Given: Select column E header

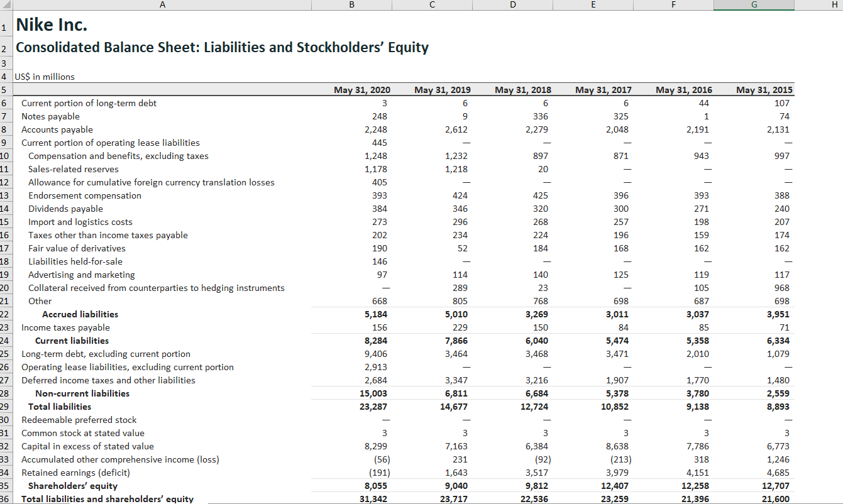Looking at the screenshot, I should point(593,5).
